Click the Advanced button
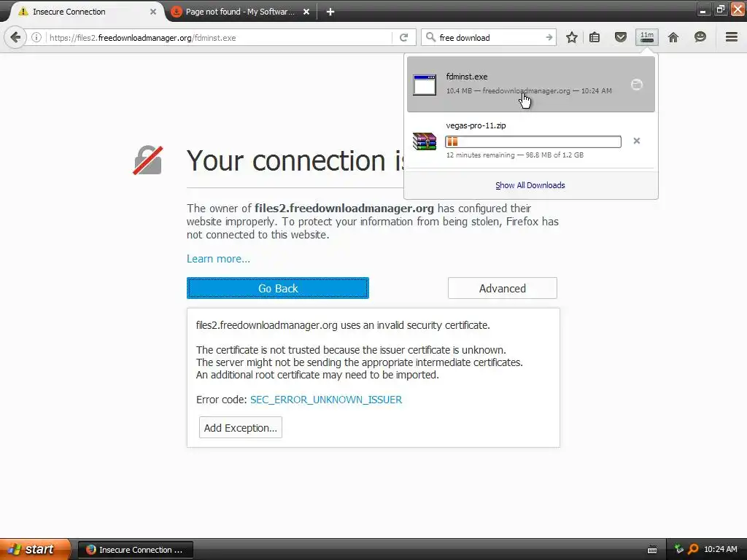The height and width of the screenshot is (560, 747). point(502,288)
